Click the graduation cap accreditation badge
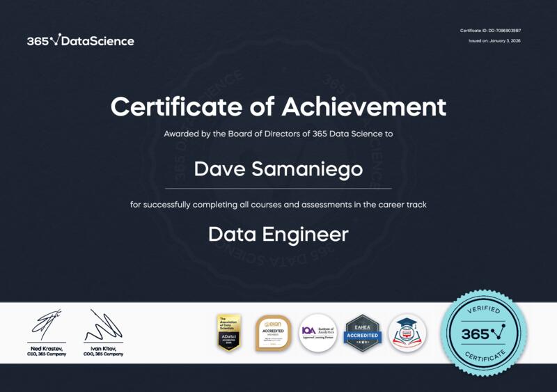Image resolution: width=557 pixels, height=392 pixels. (407, 333)
